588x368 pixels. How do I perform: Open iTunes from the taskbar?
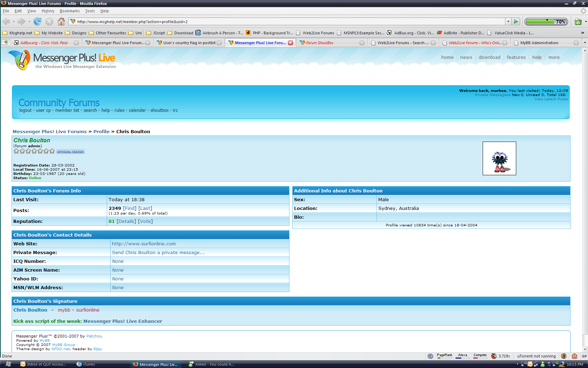coord(86,364)
